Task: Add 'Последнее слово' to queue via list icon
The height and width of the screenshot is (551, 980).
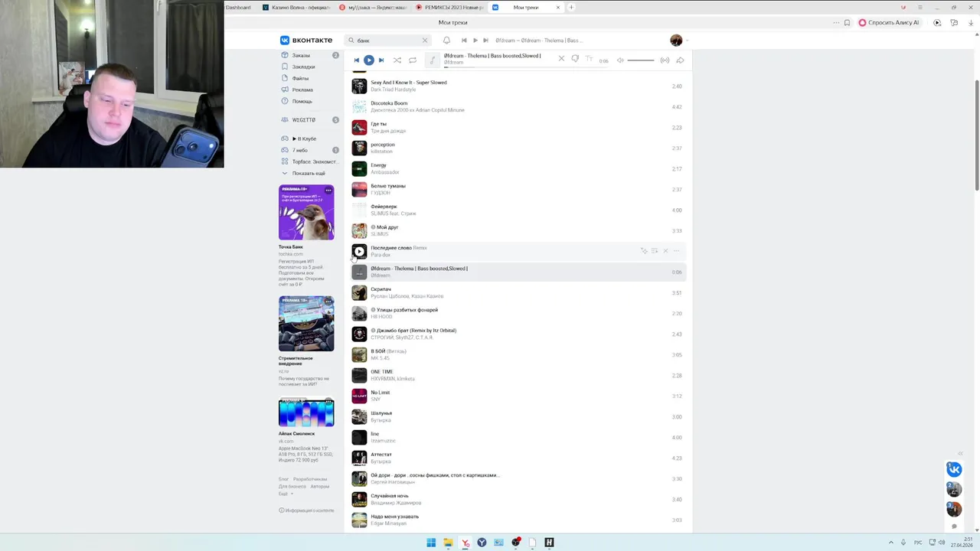Action: [655, 251]
